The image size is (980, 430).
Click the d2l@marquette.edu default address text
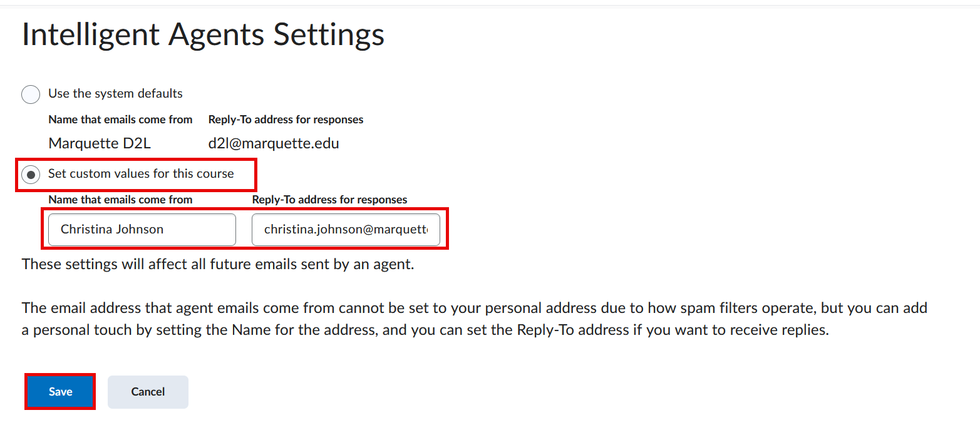coord(274,143)
